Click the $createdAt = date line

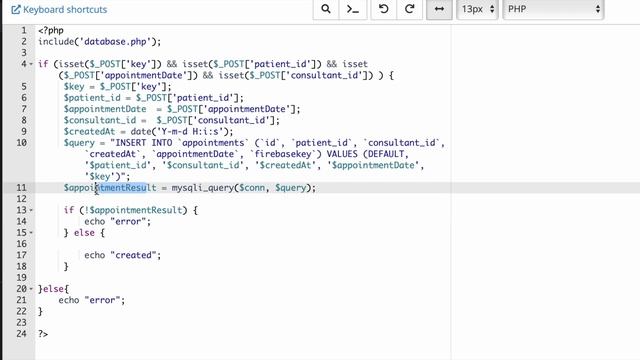pos(148,131)
